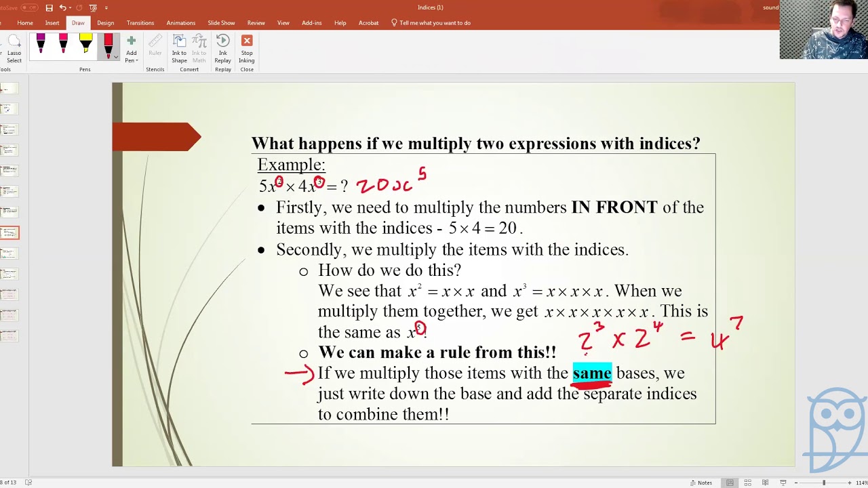The height and width of the screenshot is (488, 868).
Task: Start Ink Replay
Action: pyautogui.click(x=222, y=48)
